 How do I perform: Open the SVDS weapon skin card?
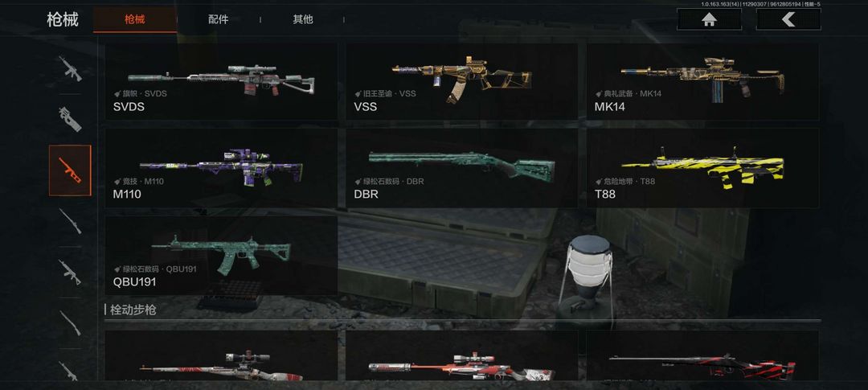(221, 82)
